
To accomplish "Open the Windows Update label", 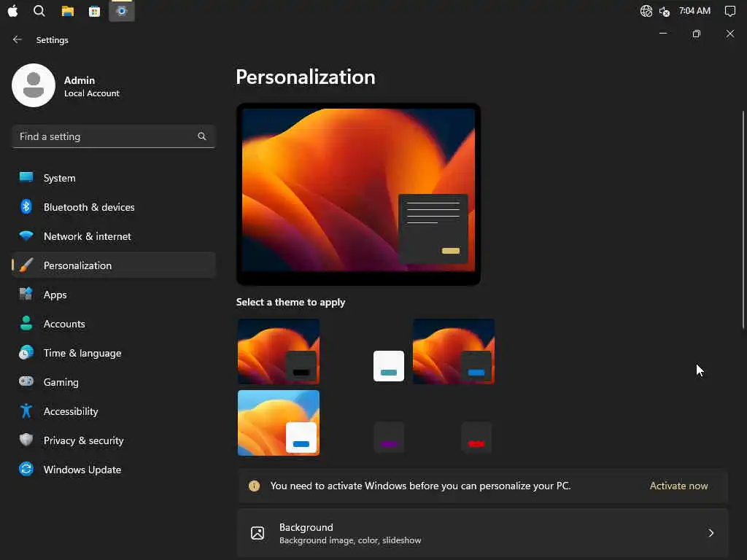I will pos(82,470).
